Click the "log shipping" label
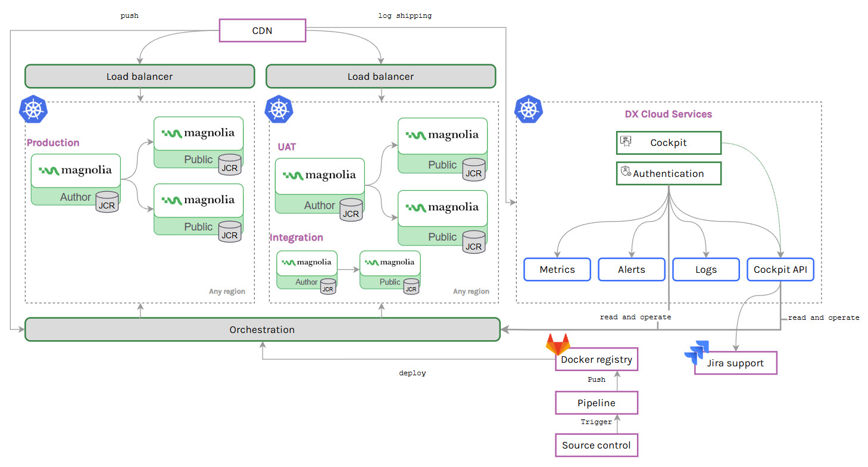The image size is (868, 467). tap(405, 15)
